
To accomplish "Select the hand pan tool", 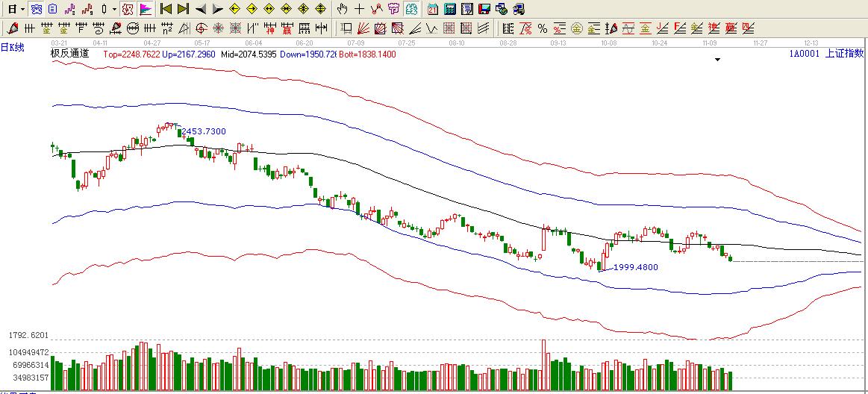I will [342, 9].
